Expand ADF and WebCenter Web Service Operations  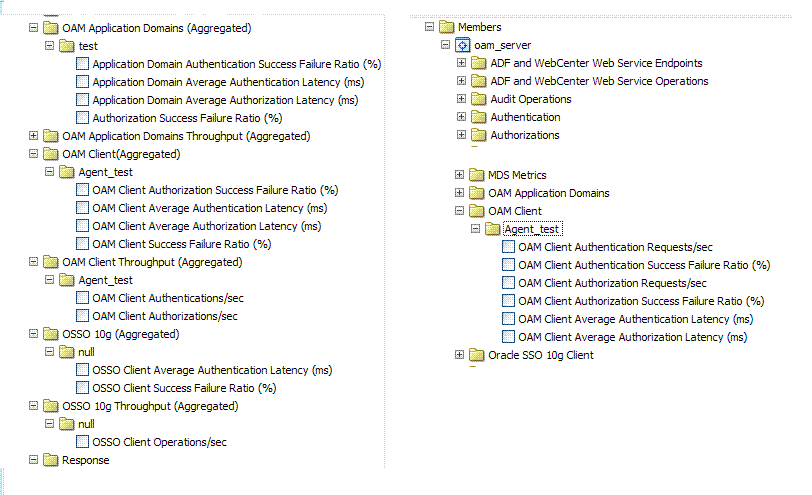point(461,81)
